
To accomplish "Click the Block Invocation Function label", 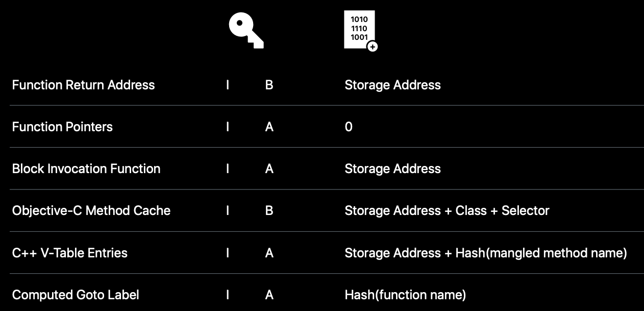I will tap(86, 169).
